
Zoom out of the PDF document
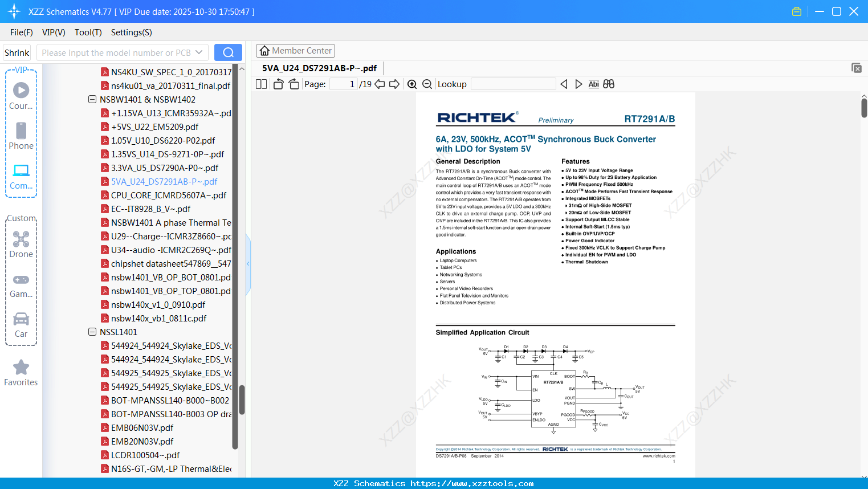tap(427, 84)
